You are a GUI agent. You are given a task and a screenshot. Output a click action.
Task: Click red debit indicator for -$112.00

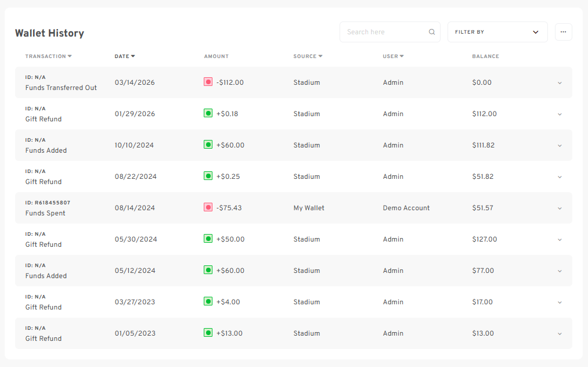coord(208,82)
